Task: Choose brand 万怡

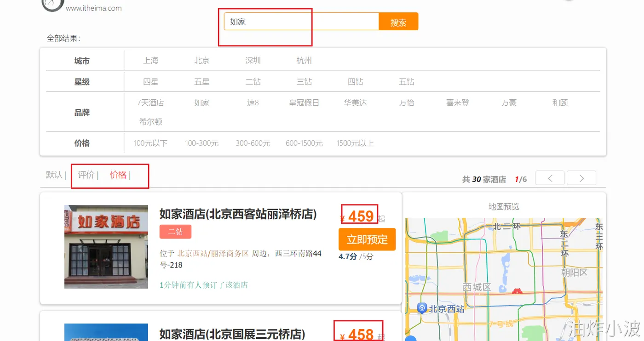Action: tap(407, 103)
